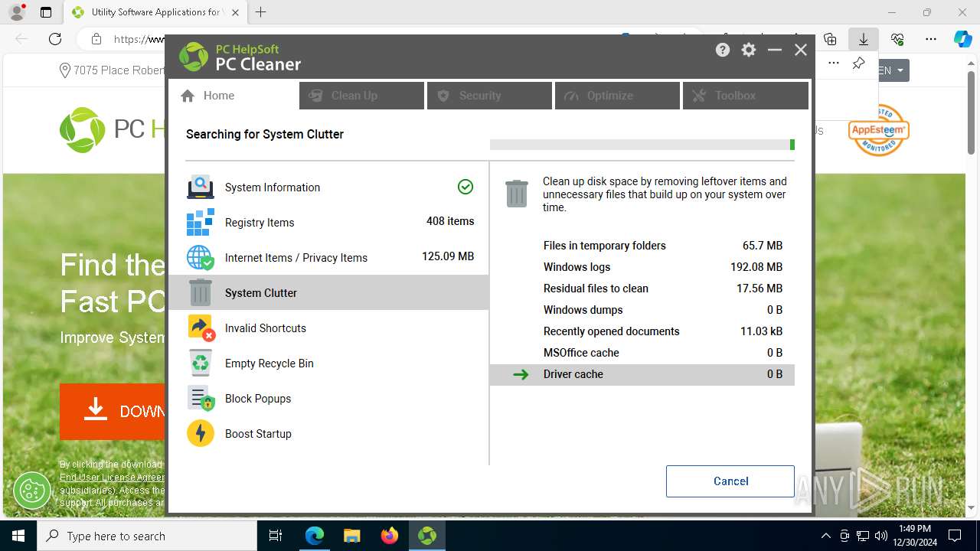
Task: Open the Windows Start menu
Action: [18, 536]
